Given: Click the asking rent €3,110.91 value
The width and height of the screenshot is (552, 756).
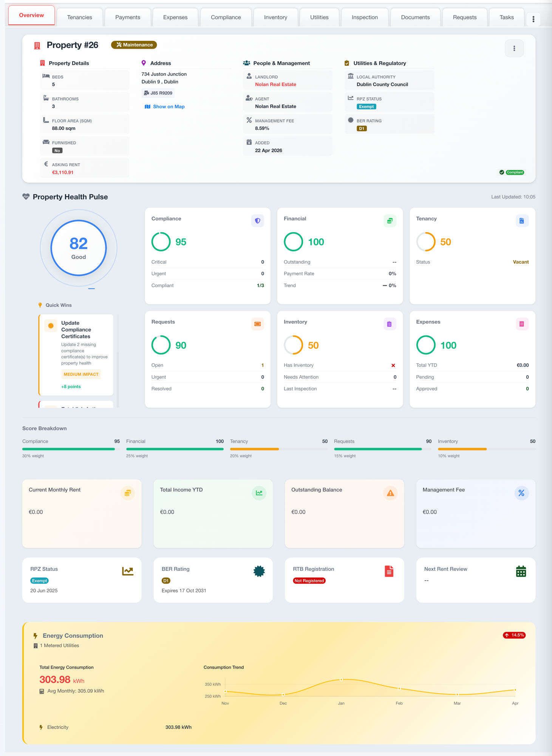Looking at the screenshot, I should pyautogui.click(x=63, y=172).
